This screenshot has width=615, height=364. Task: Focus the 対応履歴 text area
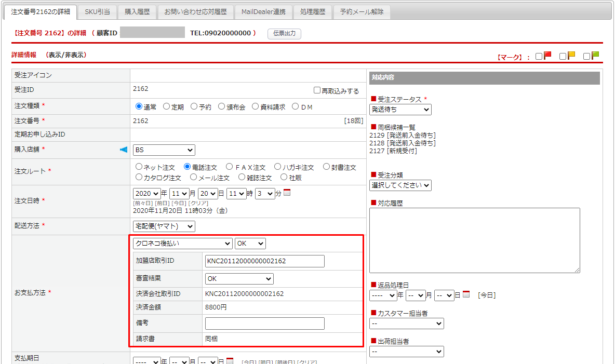pyautogui.click(x=474, y=240)
